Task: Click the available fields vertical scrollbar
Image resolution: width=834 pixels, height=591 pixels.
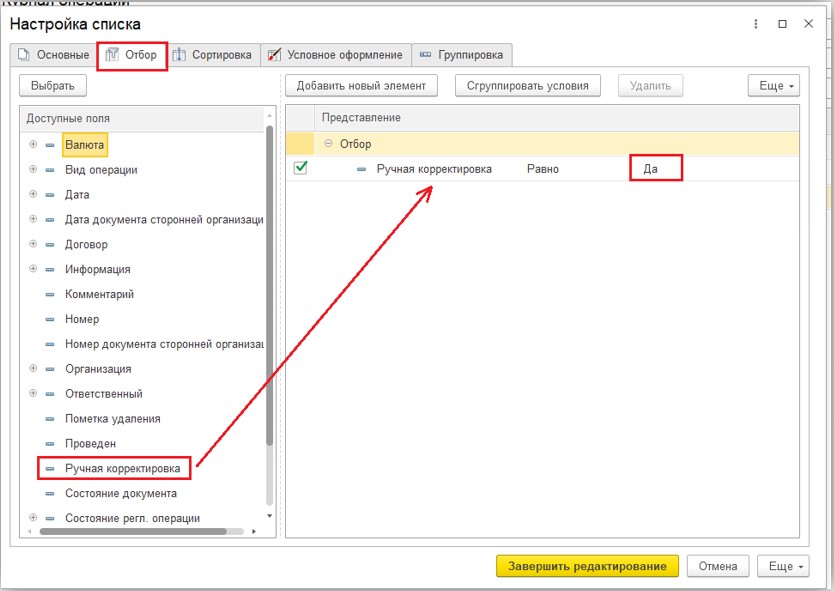Action: (x=269, y=300)
